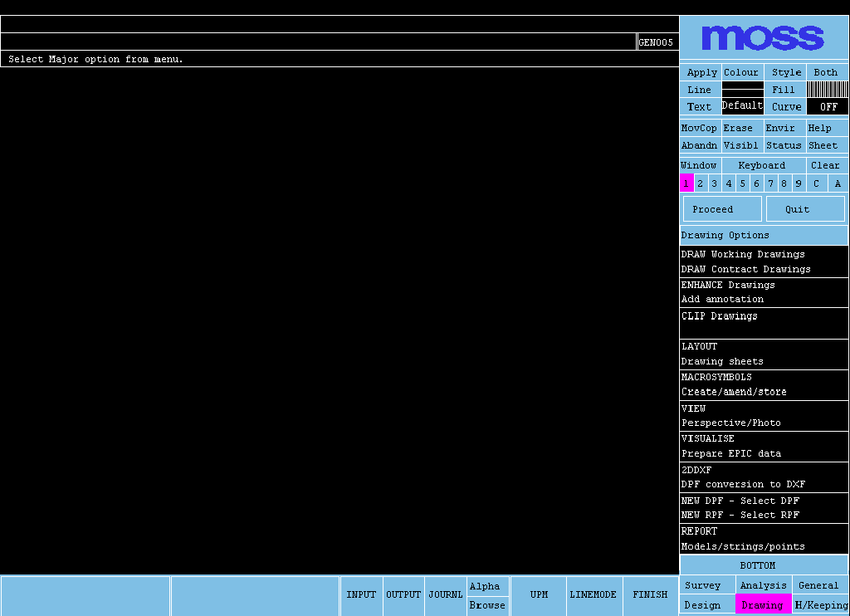Click the LINEMODE button
This screenshot has width=850, height=616.
593,594
